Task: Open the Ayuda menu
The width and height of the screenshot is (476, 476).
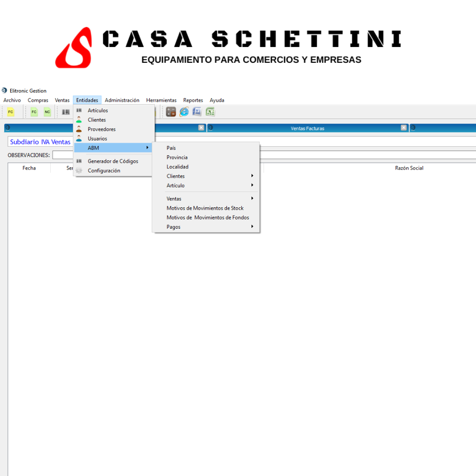Action: point(217,100)
